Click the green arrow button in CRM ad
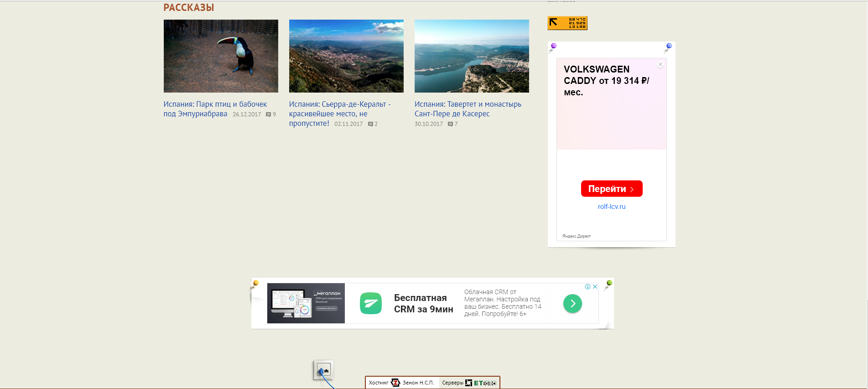This screenshot has height=389, width=868. (572, 304)
